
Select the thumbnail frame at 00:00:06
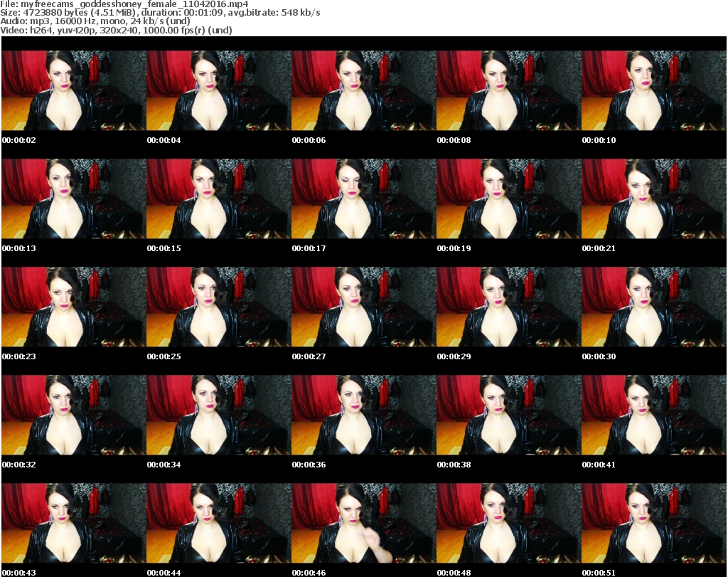tap(363, 90)
